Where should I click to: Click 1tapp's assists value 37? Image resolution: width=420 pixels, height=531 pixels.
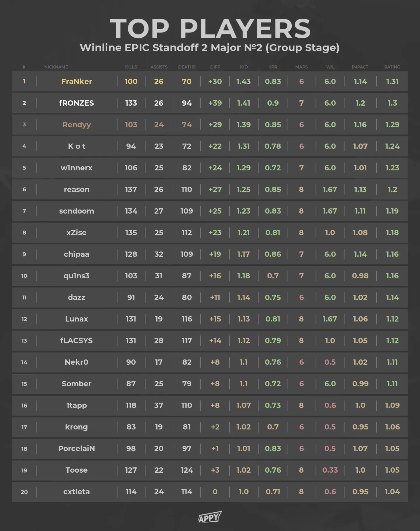click(x=159, y=405)
